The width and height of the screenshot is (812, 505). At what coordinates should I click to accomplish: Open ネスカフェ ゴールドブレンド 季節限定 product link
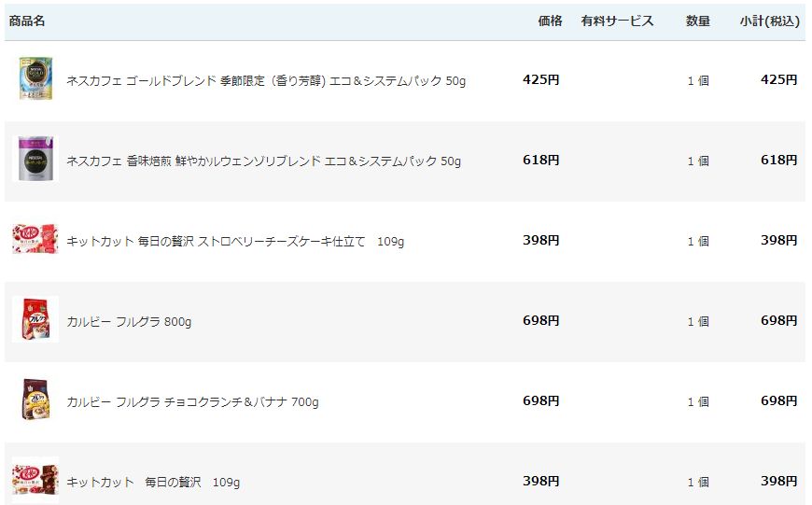266,81
